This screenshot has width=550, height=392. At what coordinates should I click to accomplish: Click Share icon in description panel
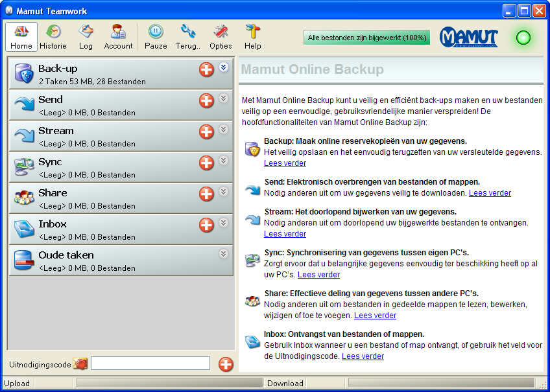click(x=252, y=301)
